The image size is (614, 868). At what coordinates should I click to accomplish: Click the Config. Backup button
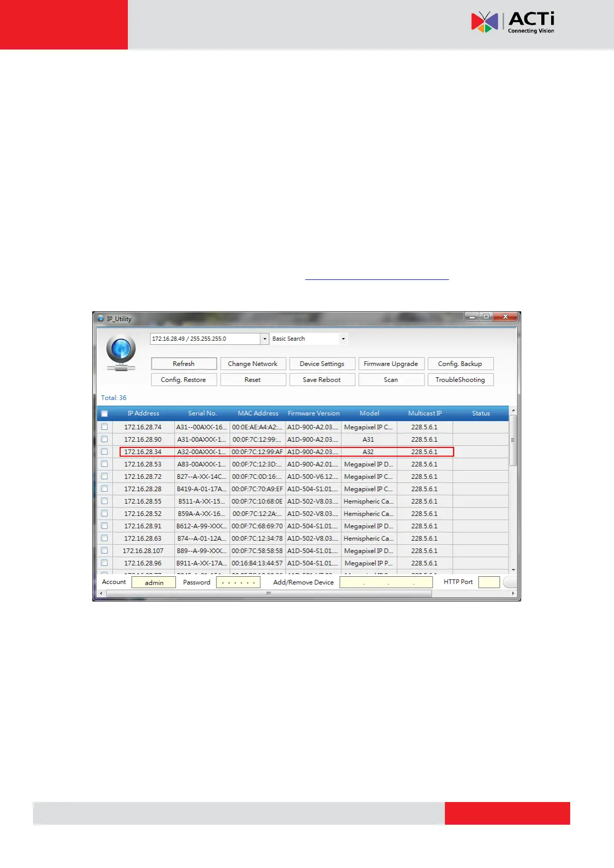(460, 364)
